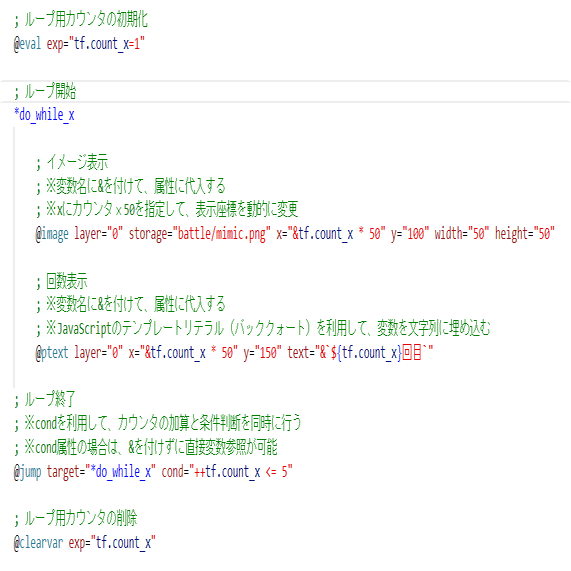
Task: Click the y="150" attribute
Action: pyautogui.click(x=263, y=353)
